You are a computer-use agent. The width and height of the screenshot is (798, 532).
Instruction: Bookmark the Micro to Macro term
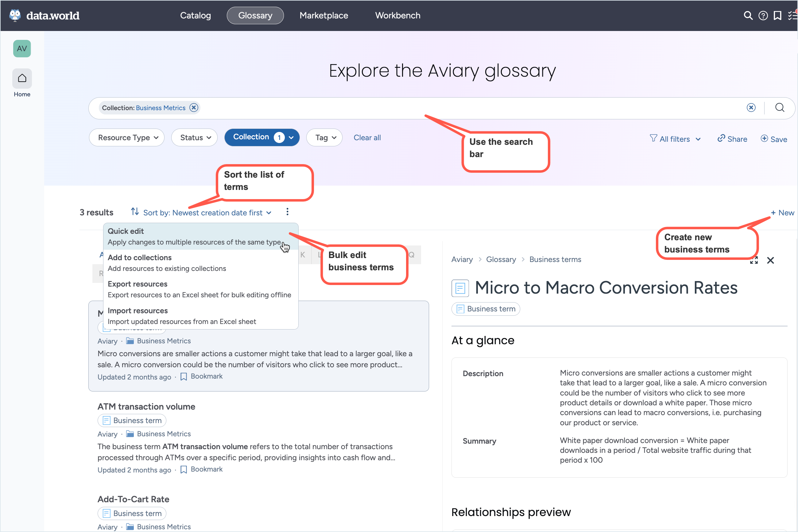point(202,376)
